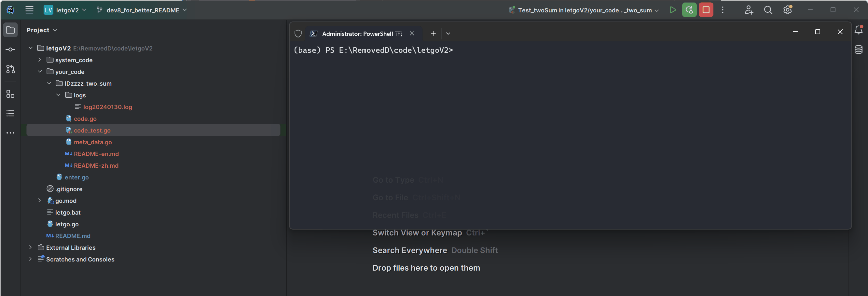Expand Scratches and Consoles node
Screen dimensions: 868x296
[31, 259]
